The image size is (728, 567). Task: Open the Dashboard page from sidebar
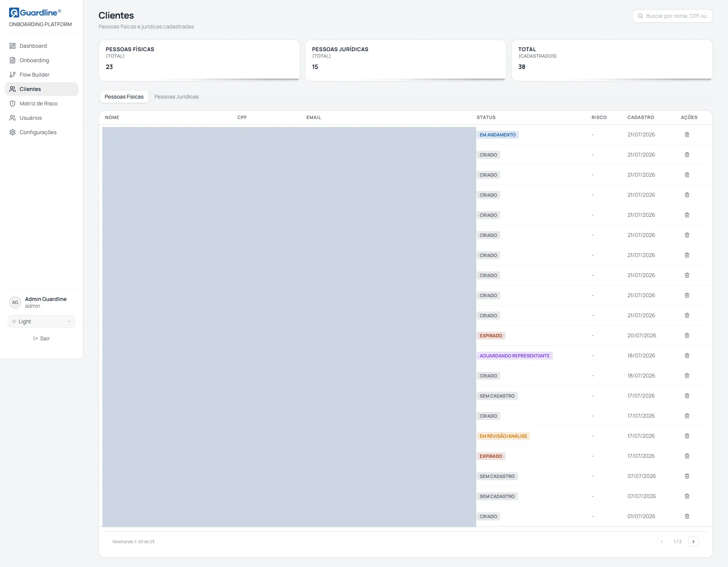point(41,46)
